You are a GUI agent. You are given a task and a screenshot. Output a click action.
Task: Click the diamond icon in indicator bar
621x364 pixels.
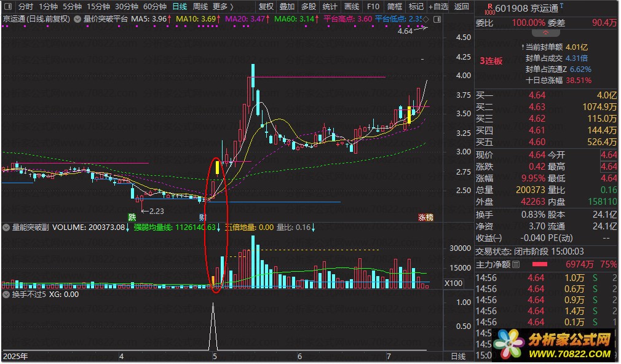point(425,19)
